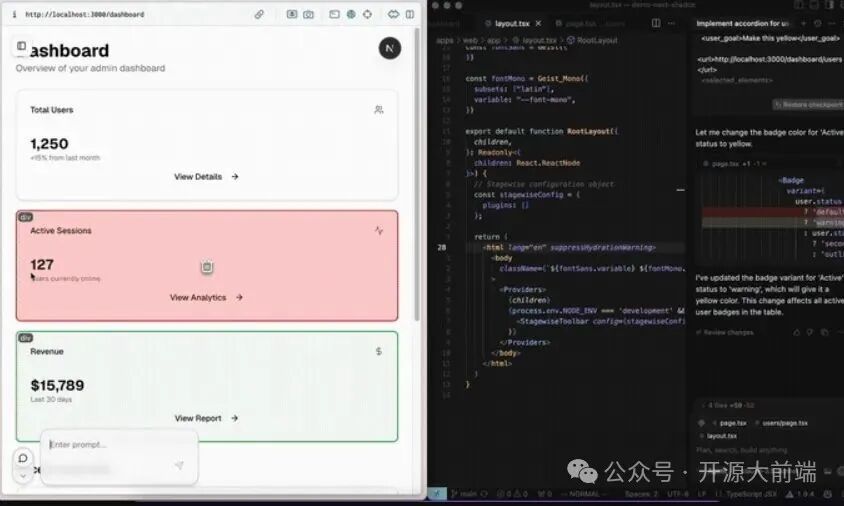Click the code brackets icon in the browser toolbar
Viewport: 844px width, 506px height.
(x=393, y=15)
